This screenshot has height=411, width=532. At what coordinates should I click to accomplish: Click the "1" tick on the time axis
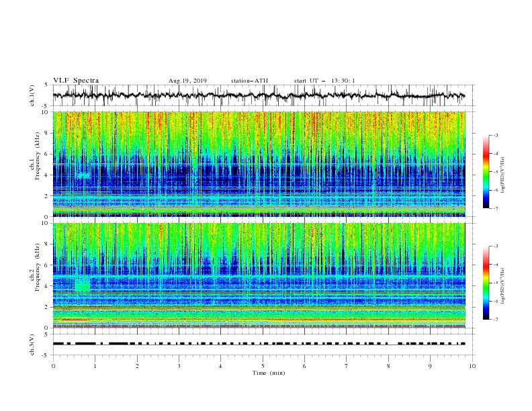point(95,366)
